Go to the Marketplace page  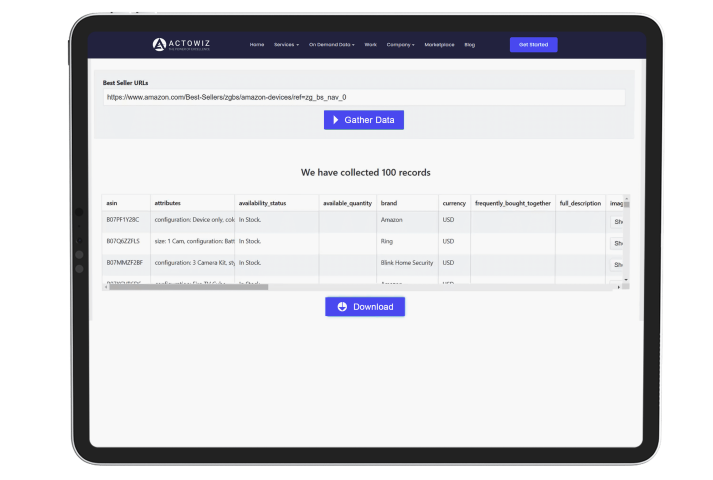pyautogui.click(x=439, y=45)
